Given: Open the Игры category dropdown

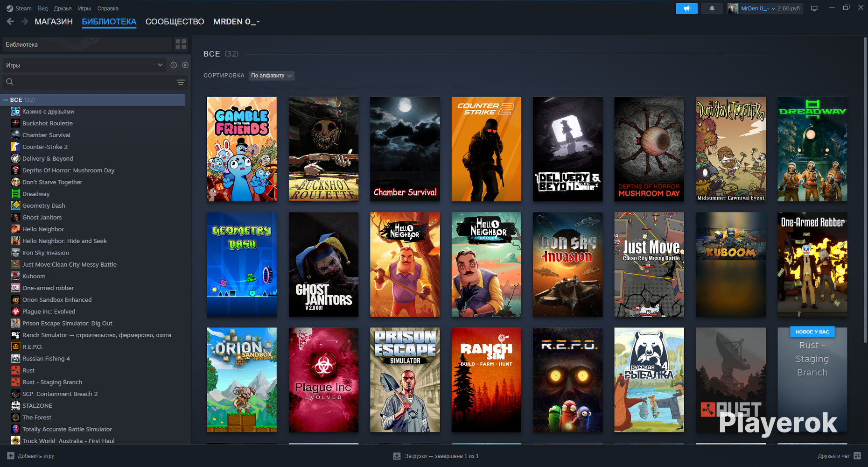Looking at the screenshot, I should [x=84, y=65].
